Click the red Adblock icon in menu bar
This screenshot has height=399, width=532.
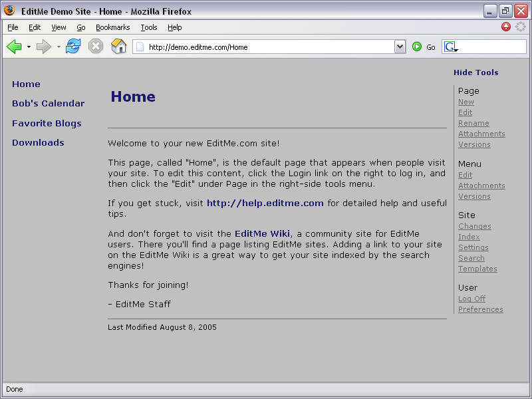(506, 27)
